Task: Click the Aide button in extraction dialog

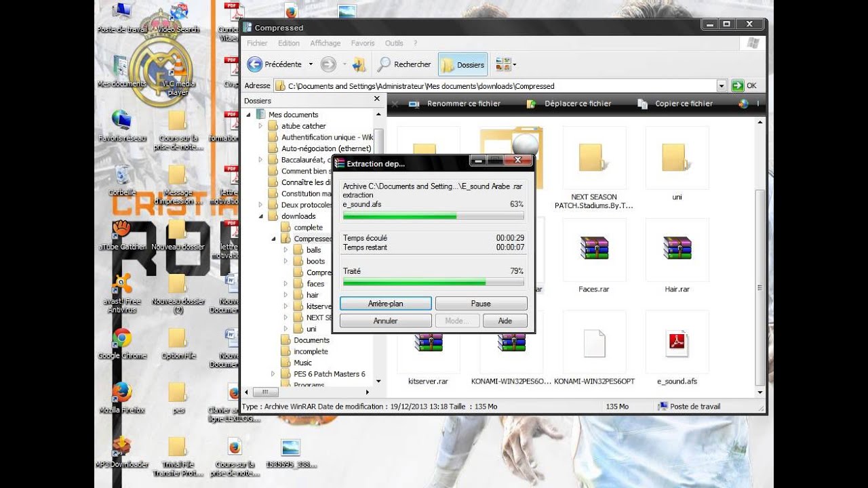Action: click(x=505, y=321)
